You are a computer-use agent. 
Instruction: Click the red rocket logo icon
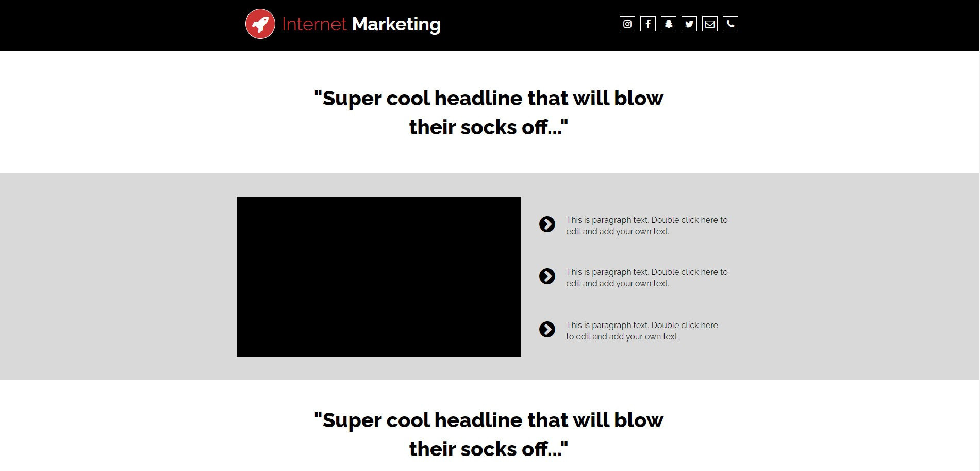[260, 24]
